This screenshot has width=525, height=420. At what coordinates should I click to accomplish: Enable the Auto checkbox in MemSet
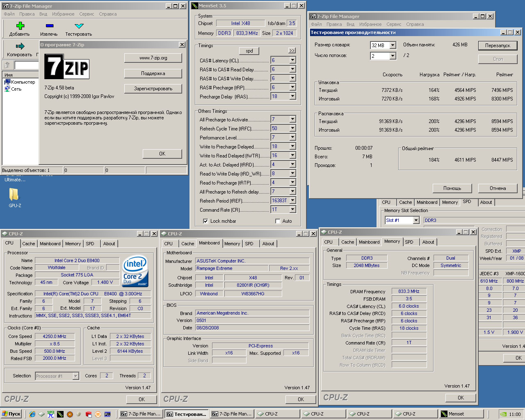pyautogui.click(x=278, y=221)
